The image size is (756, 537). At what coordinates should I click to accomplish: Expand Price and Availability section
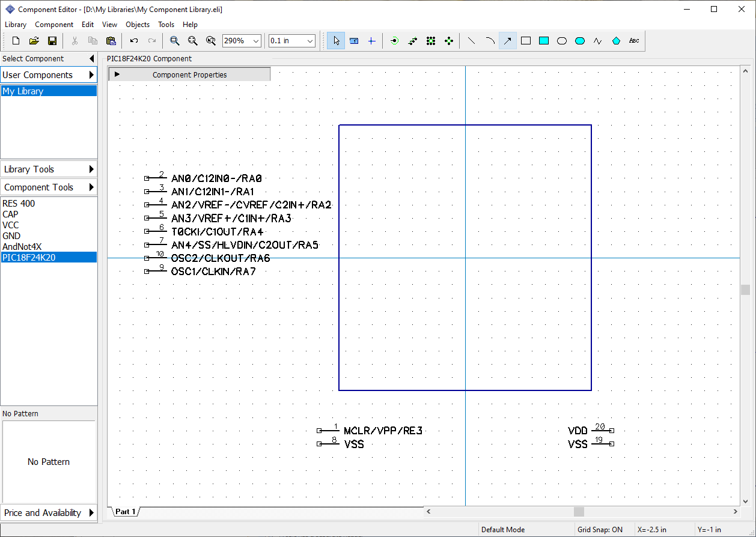tap(49, 513)
